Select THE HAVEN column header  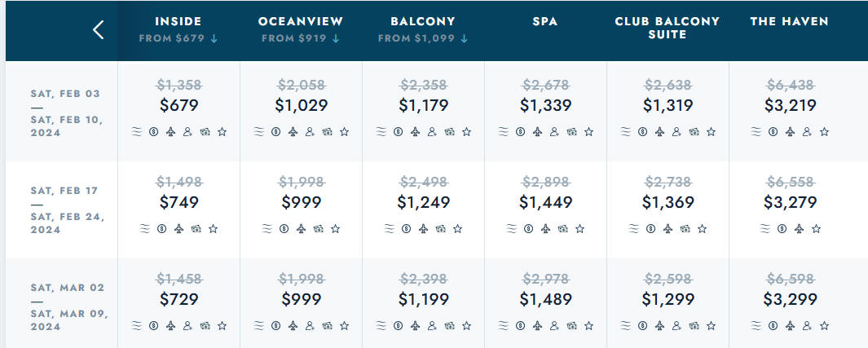790,21
